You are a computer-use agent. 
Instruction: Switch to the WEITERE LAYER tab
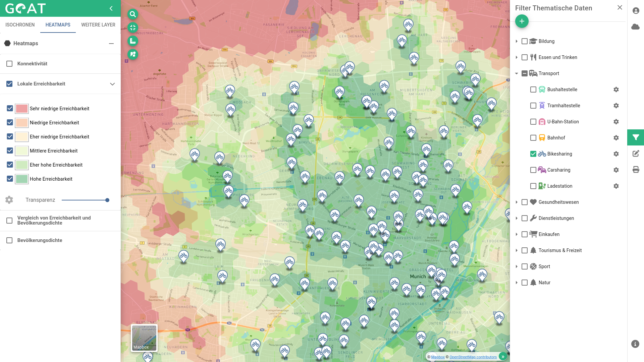tap(98, 25)
